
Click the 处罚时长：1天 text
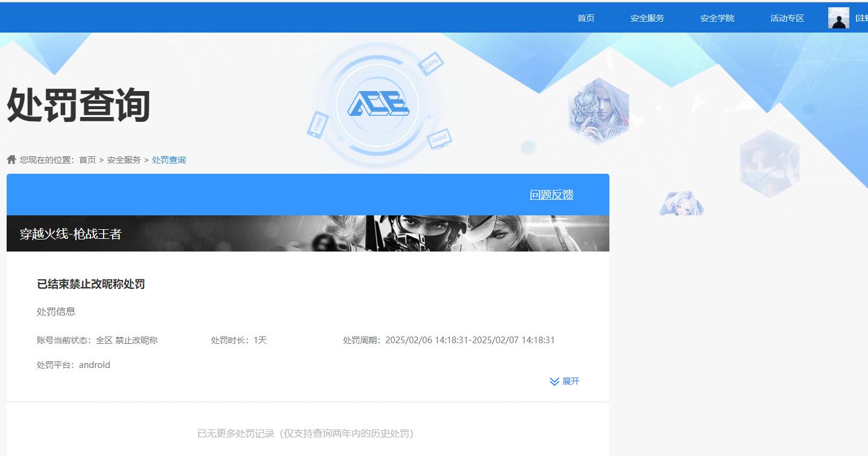tap(239, 340)
